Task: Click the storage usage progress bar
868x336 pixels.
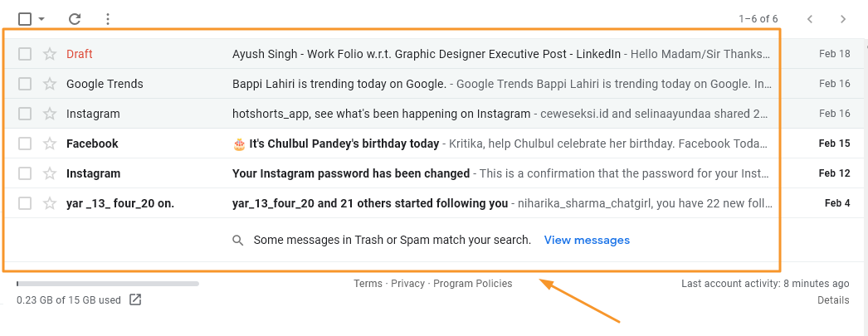Action: pyautogui.click(x=107, y=284)
